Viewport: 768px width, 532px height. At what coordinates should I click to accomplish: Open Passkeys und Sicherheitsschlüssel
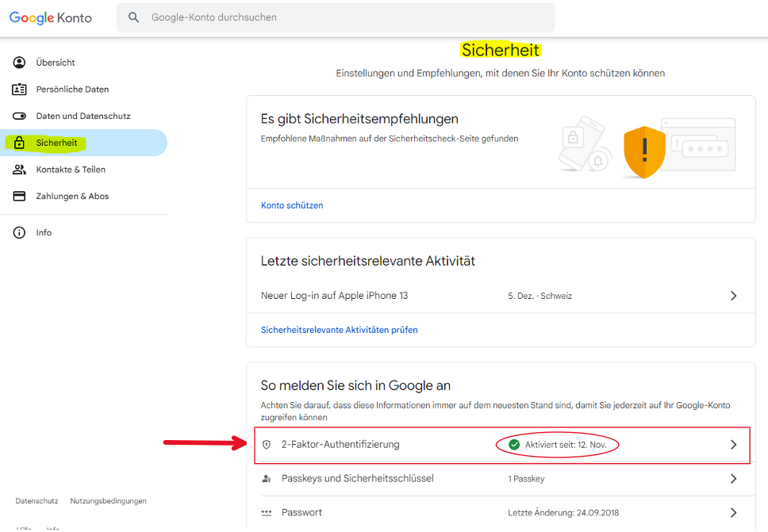pyautogui.click(x=501, y=479)
